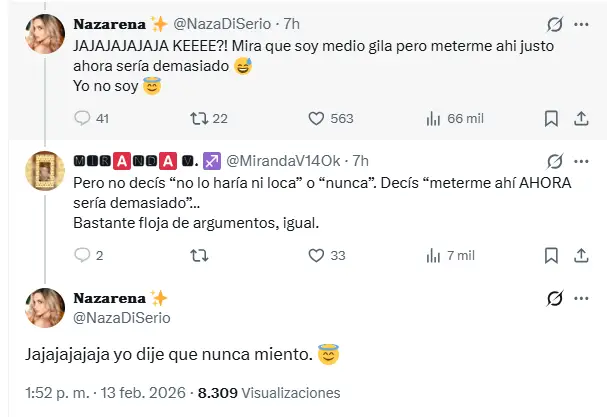Image resolution: width=607 pixels, height=417 pixels.
Task: Open more options on Nazarena's first tweet
Action: [582, 23]
